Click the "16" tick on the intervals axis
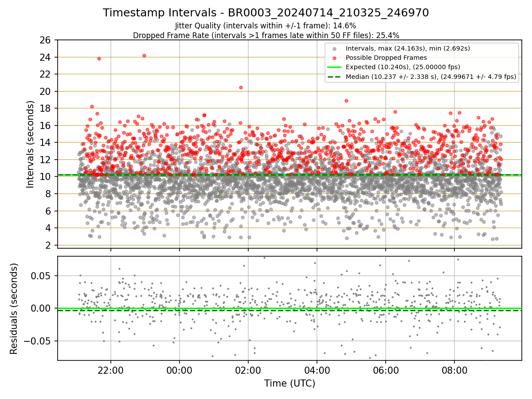This screenshot has width=532, height=399. tap(45, 126)
